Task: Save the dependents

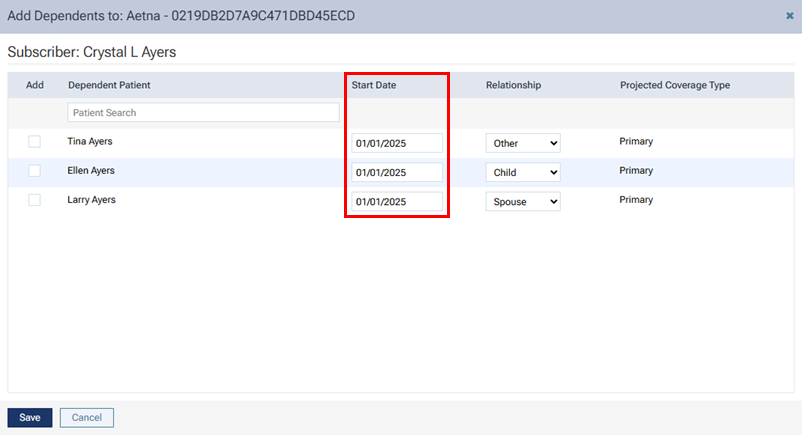Action: [30, 418]
